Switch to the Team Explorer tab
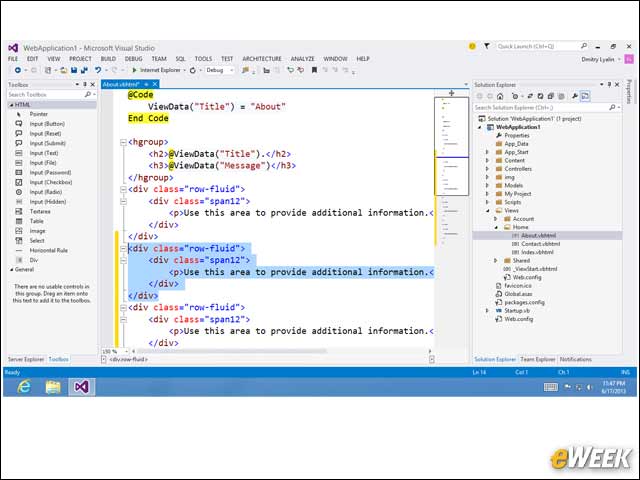 [538, 360]
